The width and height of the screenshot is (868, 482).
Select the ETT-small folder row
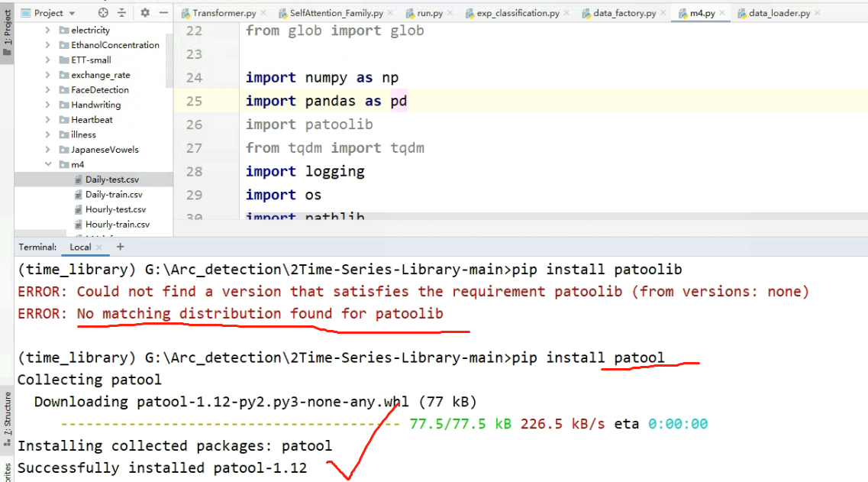pos(93,60)
